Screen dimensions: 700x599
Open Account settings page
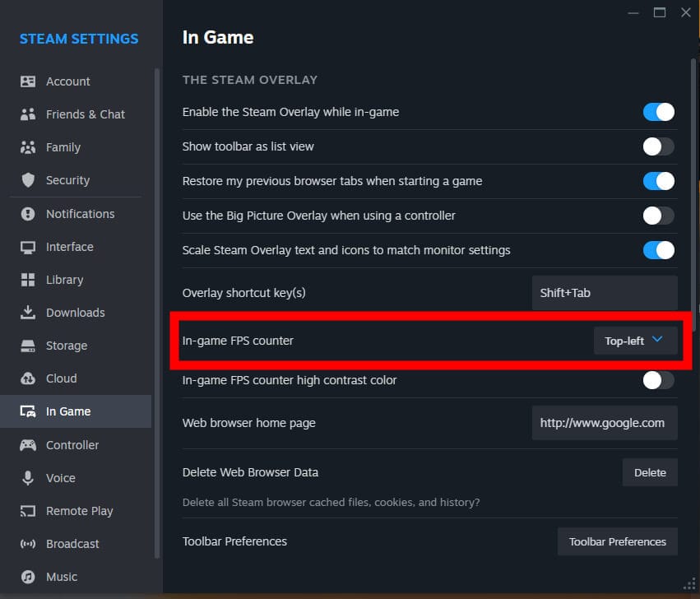[76, 81]
